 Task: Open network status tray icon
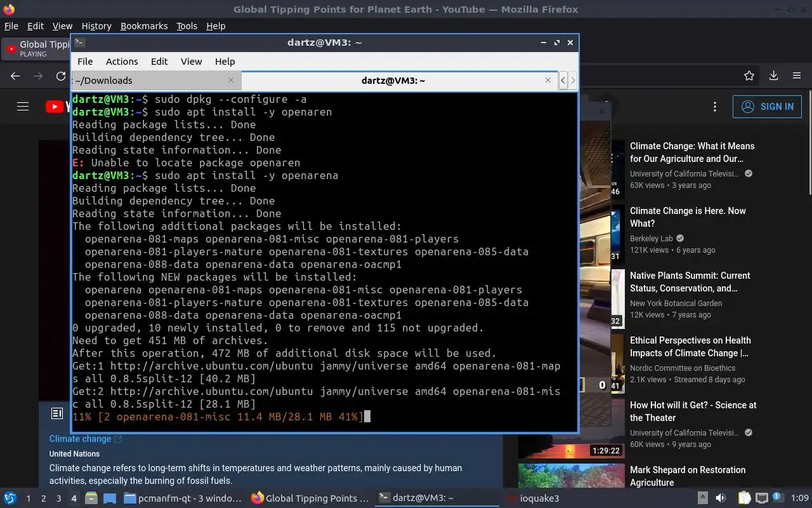tap(762, 498)
